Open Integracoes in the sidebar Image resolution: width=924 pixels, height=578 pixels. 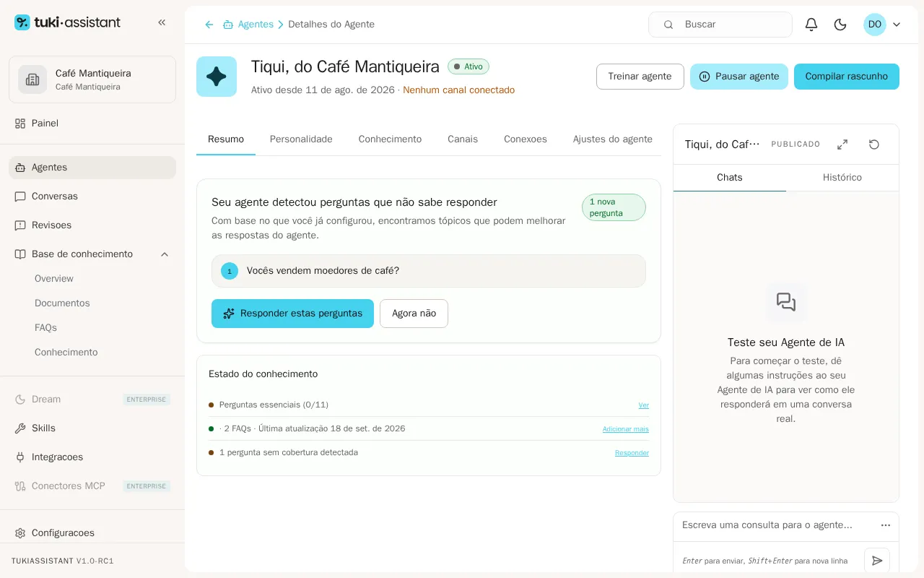click(x=92, y=457)
